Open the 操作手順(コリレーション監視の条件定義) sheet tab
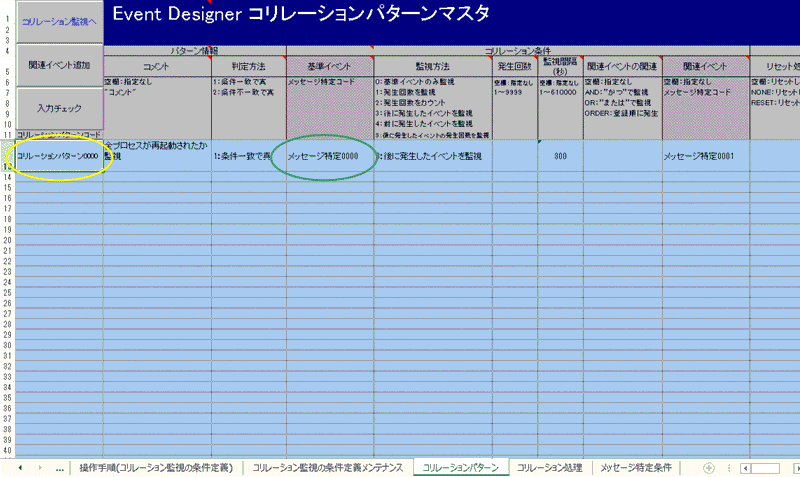Image resolution: width=800 pixels, height=477 pixels. (156, 468)
